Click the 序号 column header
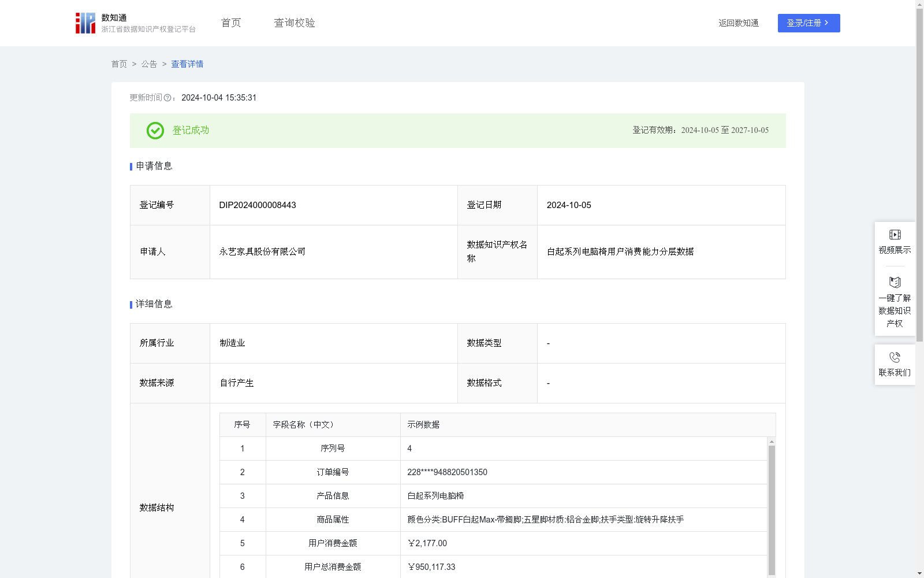This screenshot has height=578, width=924. coord(243,425)
